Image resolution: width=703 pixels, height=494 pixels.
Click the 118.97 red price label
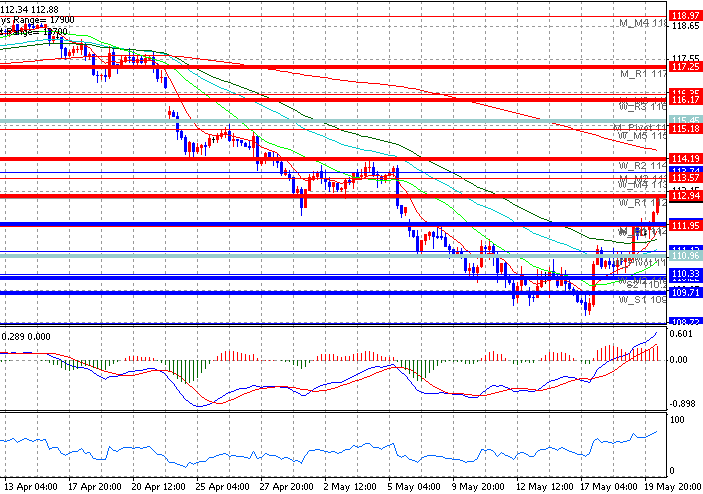click(685, 16)
